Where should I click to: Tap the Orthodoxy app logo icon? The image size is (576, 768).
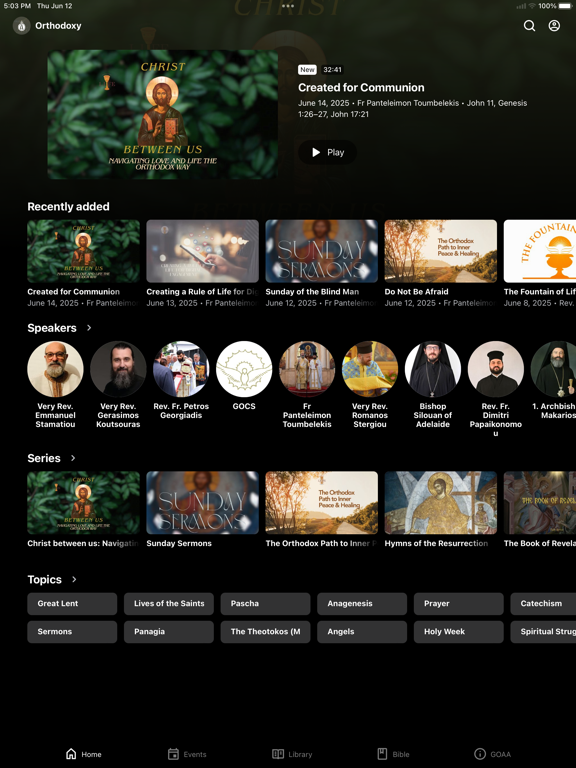tap(22, 25)
